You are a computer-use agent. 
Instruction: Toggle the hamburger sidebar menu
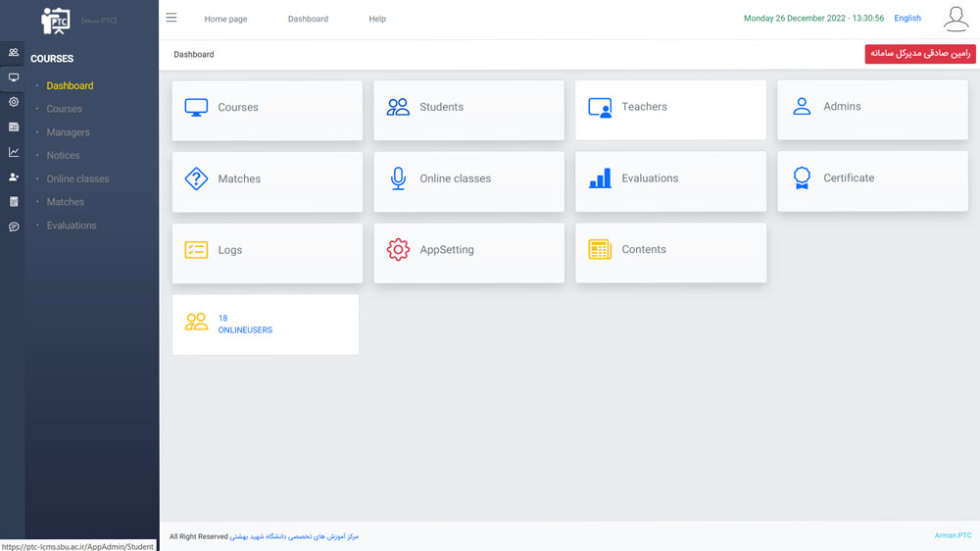point(171,18)
